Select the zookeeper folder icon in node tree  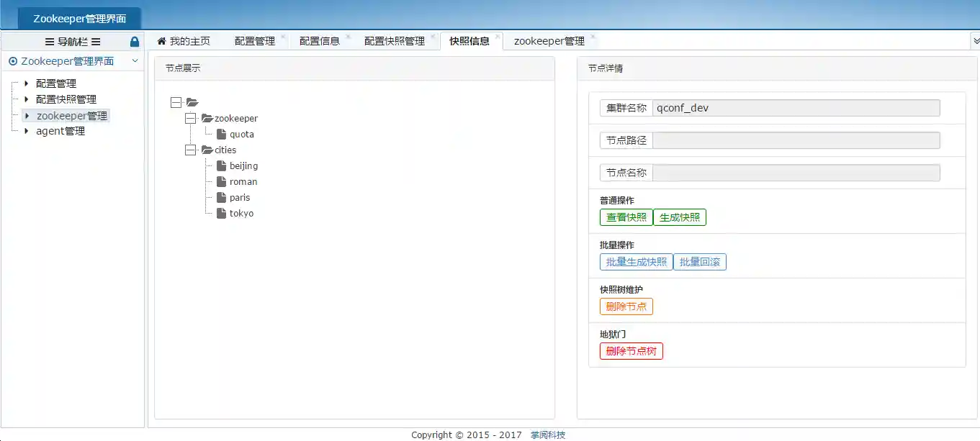(x=206, y=118)
